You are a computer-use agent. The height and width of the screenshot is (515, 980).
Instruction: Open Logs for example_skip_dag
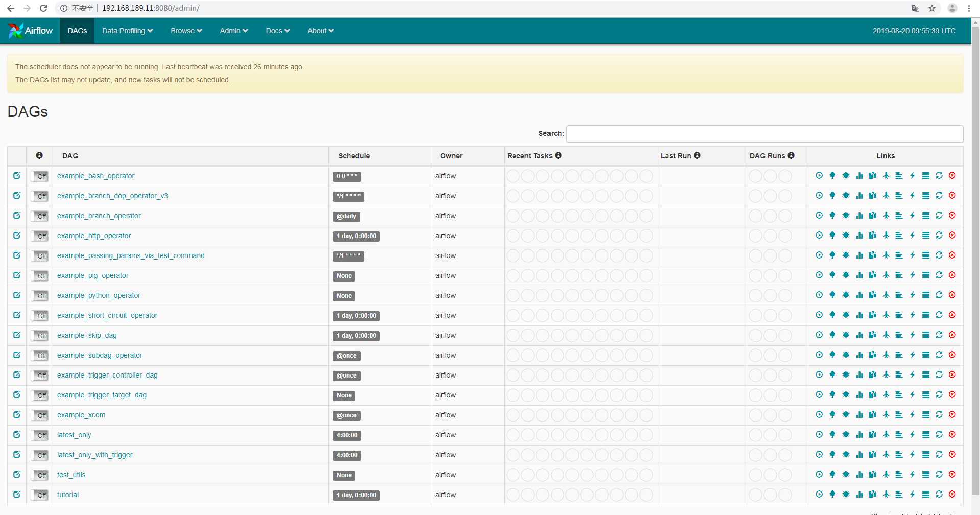(x=925, y=335)
